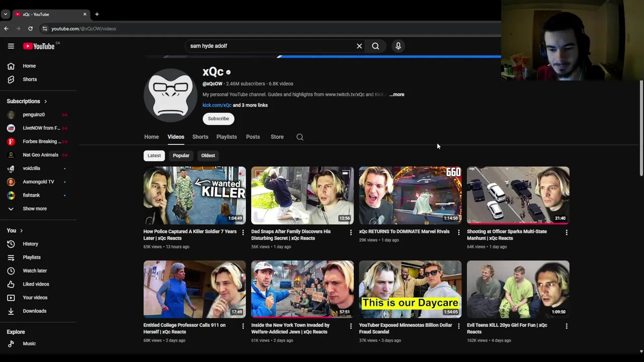Screen dimensions: 644x362
Task: Click the page vertical scrollbar
Action: tap(641, 128)
